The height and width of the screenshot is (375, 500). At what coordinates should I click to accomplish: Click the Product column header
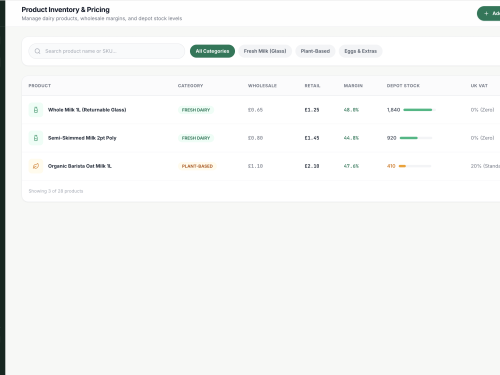pos(40,86)
